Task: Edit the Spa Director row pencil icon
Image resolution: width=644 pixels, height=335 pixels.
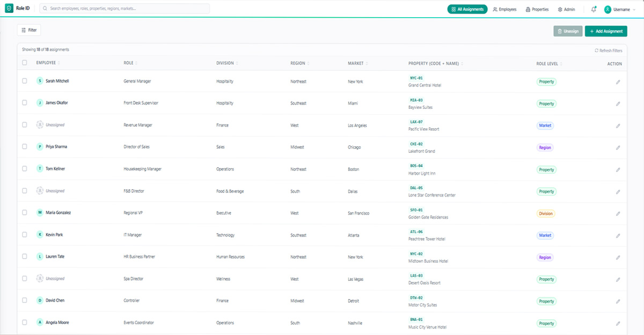Action: (618, 280)
